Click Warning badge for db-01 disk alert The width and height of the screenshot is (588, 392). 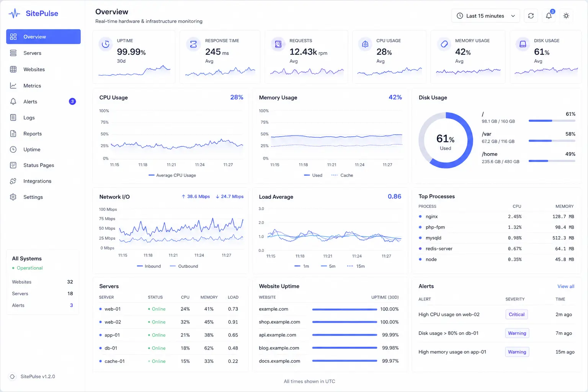(x=517, y=333)
